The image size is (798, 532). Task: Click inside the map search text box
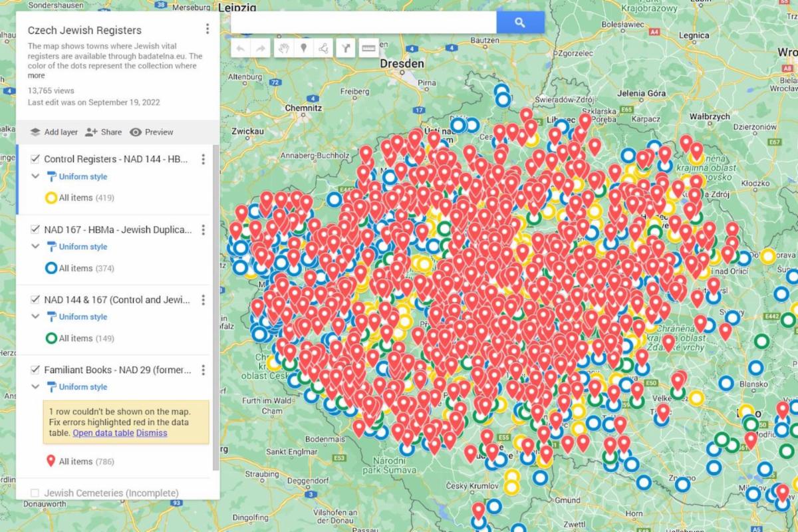(x=363, y=23)
